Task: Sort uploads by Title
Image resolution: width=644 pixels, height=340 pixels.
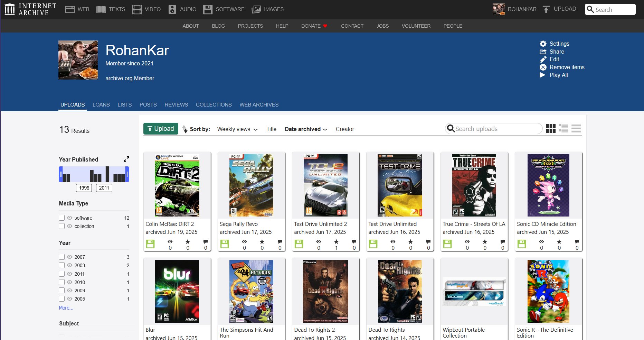Action: (271, 129)
